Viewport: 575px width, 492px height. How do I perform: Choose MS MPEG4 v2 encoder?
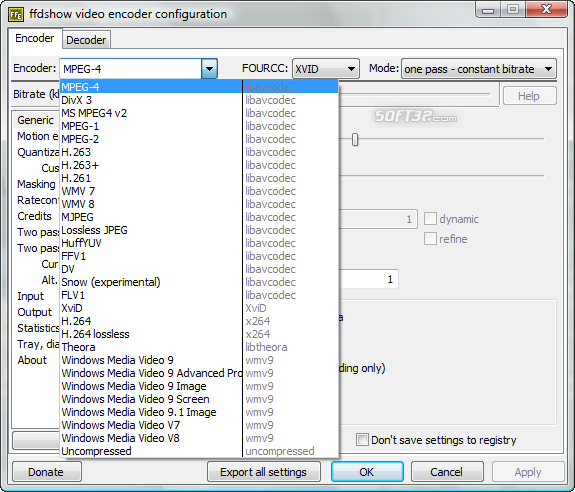198,113
